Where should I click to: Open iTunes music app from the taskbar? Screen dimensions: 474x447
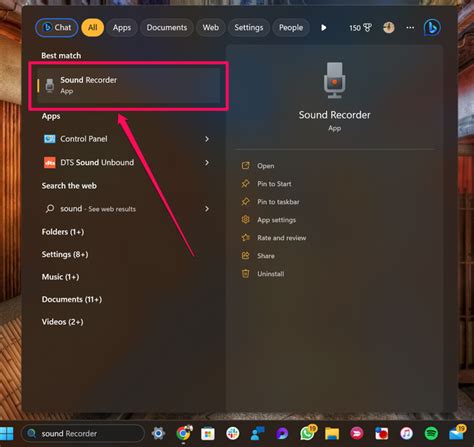[x=407, y=434]
